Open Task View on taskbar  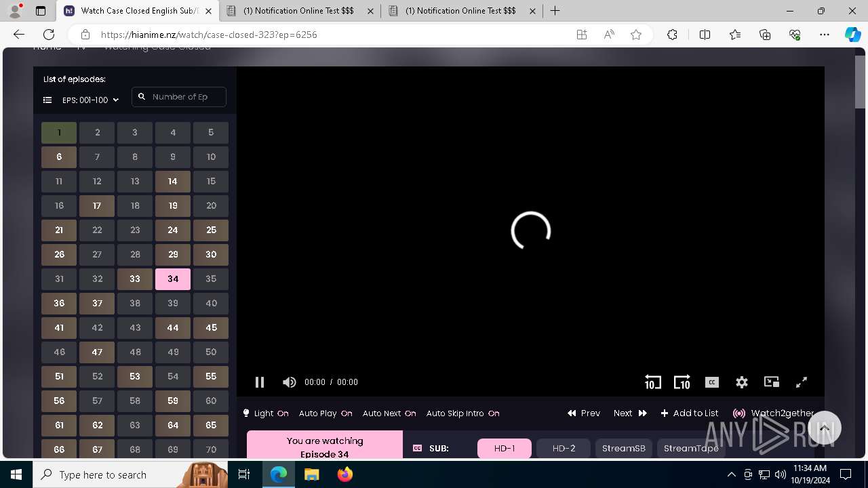point(244,474)
